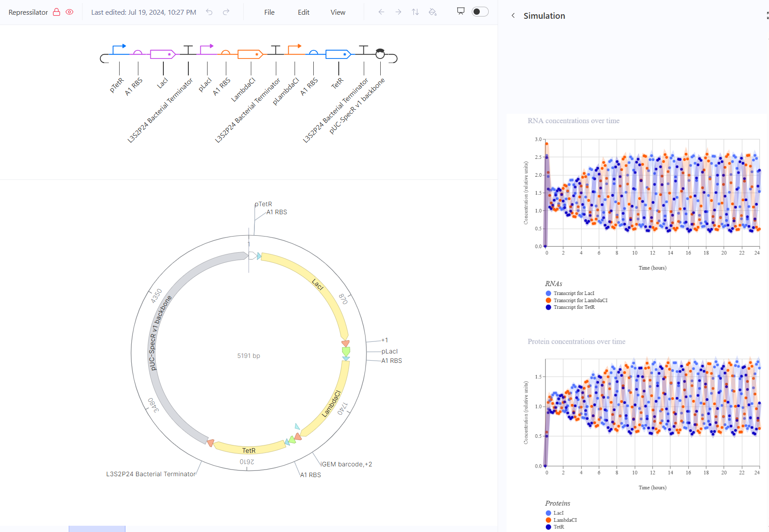The image size is (769, 532).
Task: Click the Simulation panel heading
Action: (544, 16)
